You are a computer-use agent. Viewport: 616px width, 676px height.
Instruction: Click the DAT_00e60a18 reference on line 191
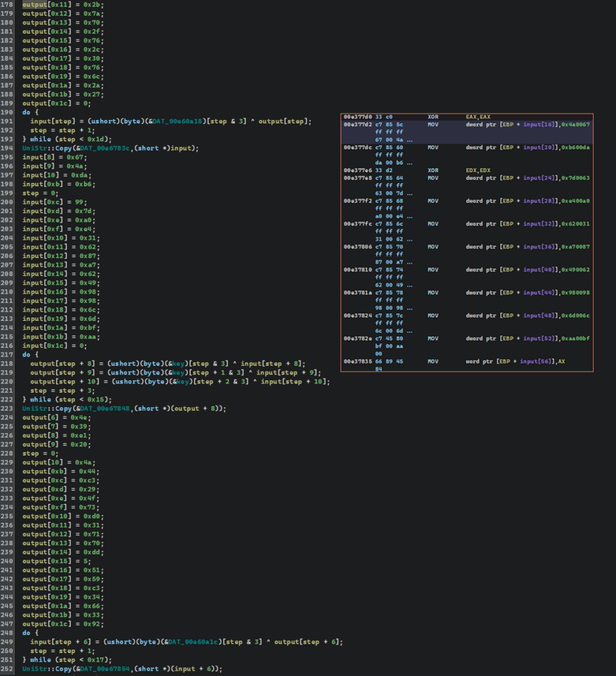[x=178, y=121]
